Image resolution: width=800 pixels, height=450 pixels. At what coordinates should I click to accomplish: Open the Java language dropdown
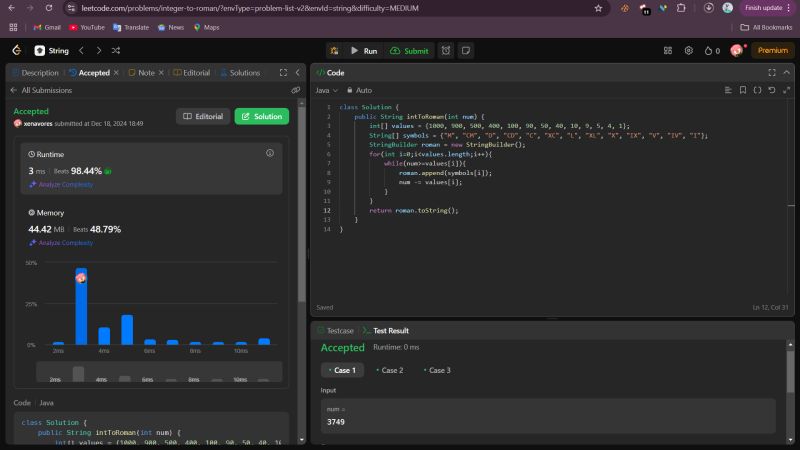click(x=326, y=90)
